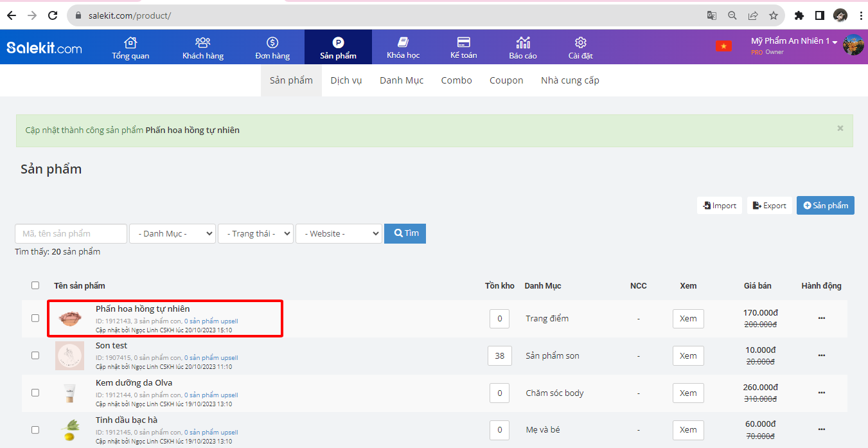Click the Vietnam flag language icon

(x=723, y=46)
